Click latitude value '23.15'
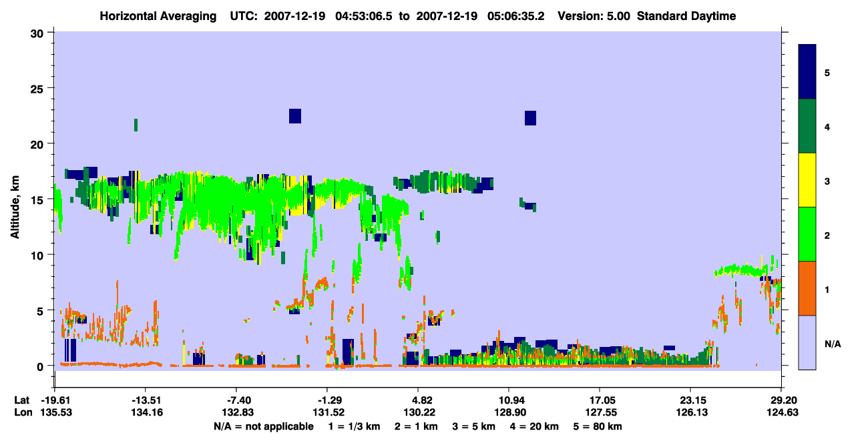The width and height of the screenshot is (868, 445). [690, 400]
